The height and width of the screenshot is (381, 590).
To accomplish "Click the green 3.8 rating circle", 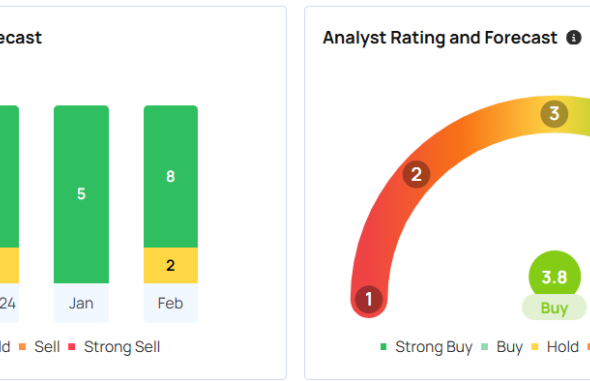I will coord(554,276).
